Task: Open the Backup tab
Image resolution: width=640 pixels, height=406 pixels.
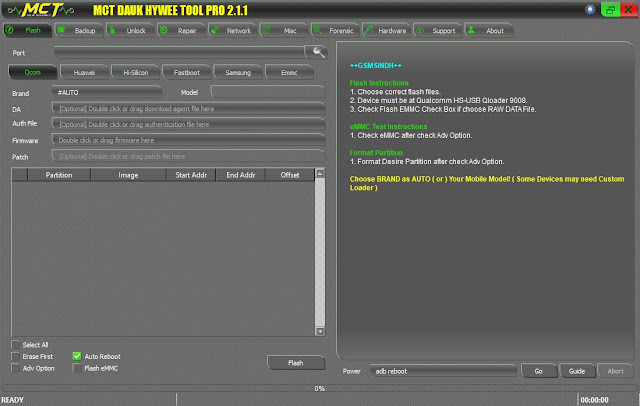Action: click(x=79, y=31)
